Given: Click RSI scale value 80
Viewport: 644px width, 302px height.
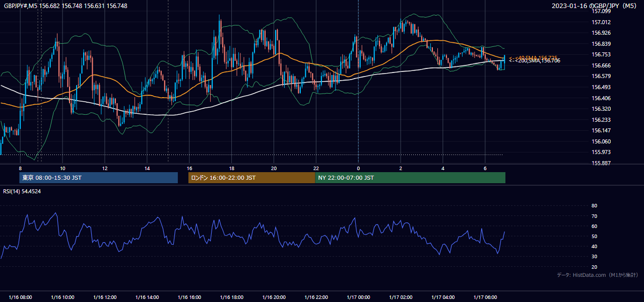Looking at the screenshot, I should pos(595,206).
